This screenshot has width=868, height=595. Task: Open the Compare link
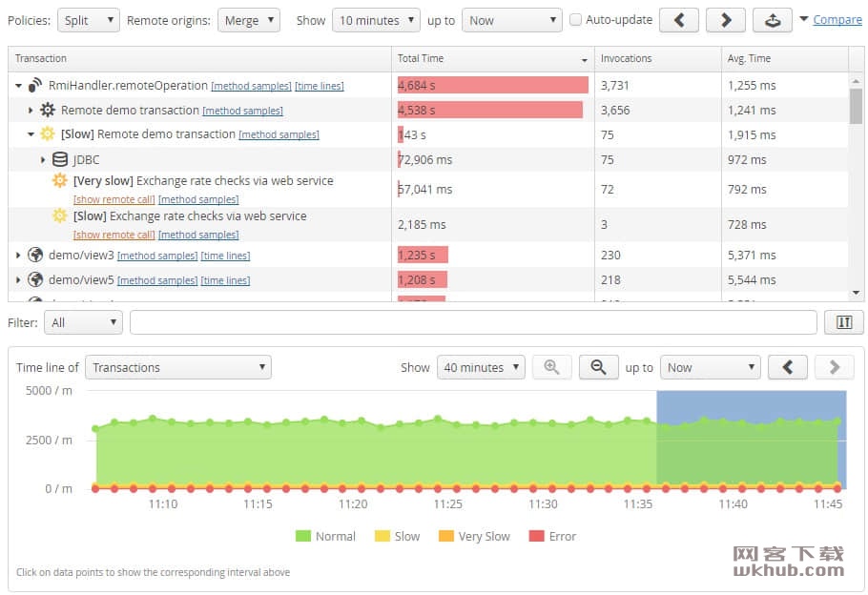click(837, 20)
